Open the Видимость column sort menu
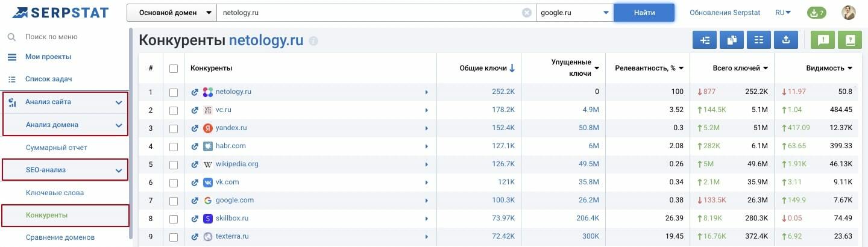868x247 pixels. point(850,69)
